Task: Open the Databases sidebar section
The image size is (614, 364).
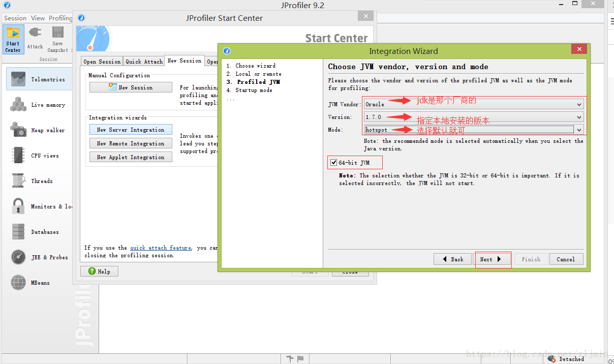Action: tap(39, 232)
